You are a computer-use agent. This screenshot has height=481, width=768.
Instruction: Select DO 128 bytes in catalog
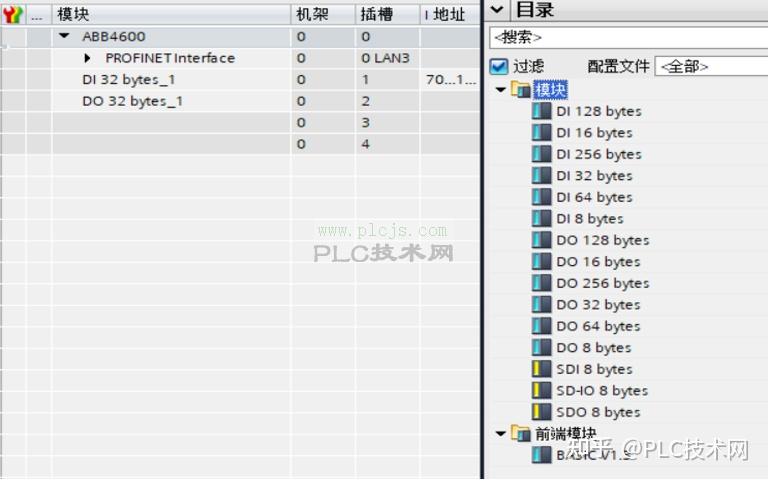point(603,240)
